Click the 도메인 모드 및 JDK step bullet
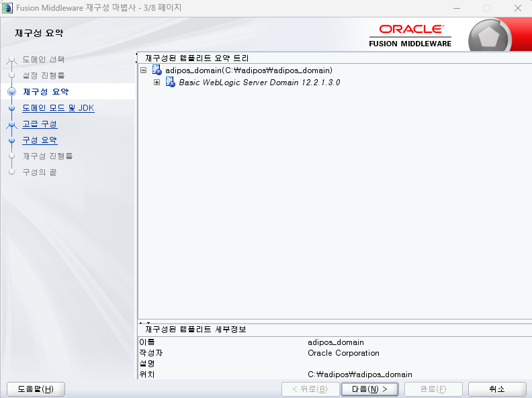 (x=12, y=108)
